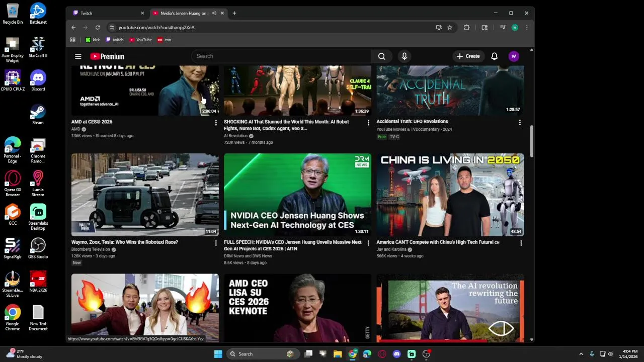The image size is (644, 362).
Task: Bookmark this page with the star icon
Action: tap(450, 28)
